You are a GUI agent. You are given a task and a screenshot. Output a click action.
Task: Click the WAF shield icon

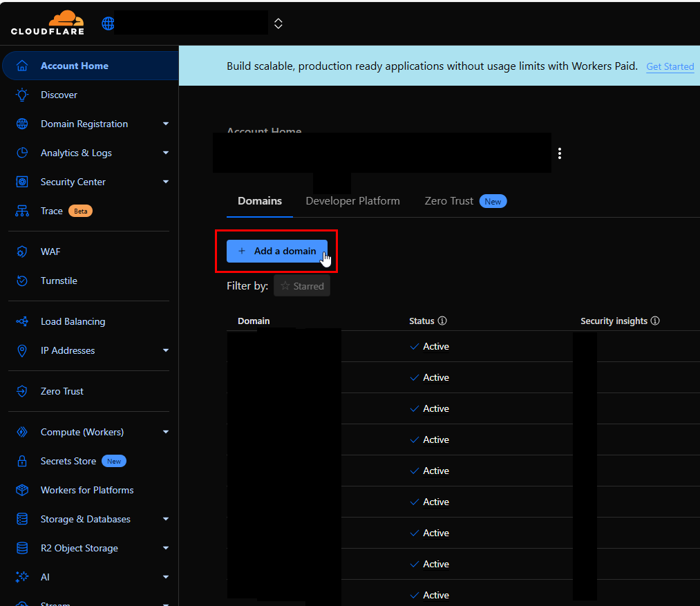pos(22,252)
